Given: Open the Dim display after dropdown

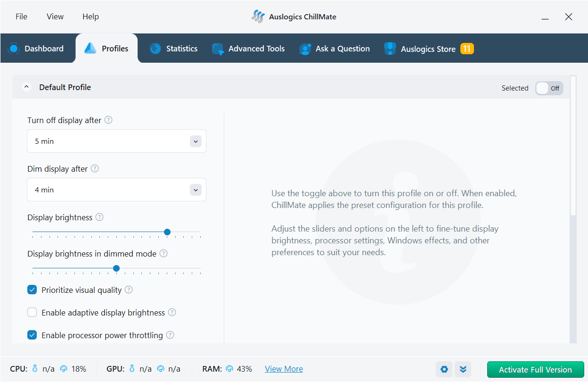Looking at the screenshot, I should [x=117, y=190].
